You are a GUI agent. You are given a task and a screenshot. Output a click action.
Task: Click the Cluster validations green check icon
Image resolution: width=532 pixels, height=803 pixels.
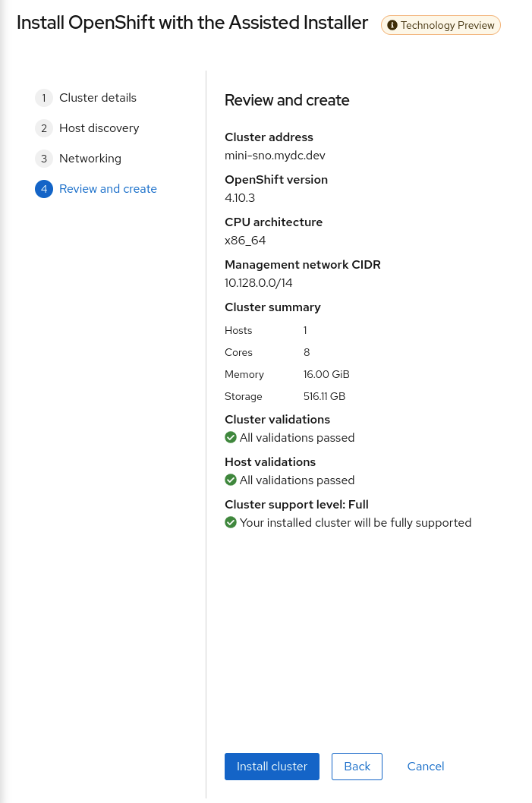[x=231, y=437]
